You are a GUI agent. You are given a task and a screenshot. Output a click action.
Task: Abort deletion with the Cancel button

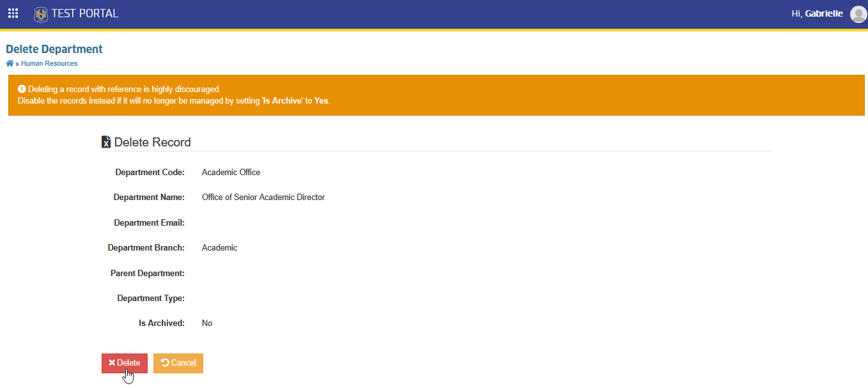click(178, 363)
